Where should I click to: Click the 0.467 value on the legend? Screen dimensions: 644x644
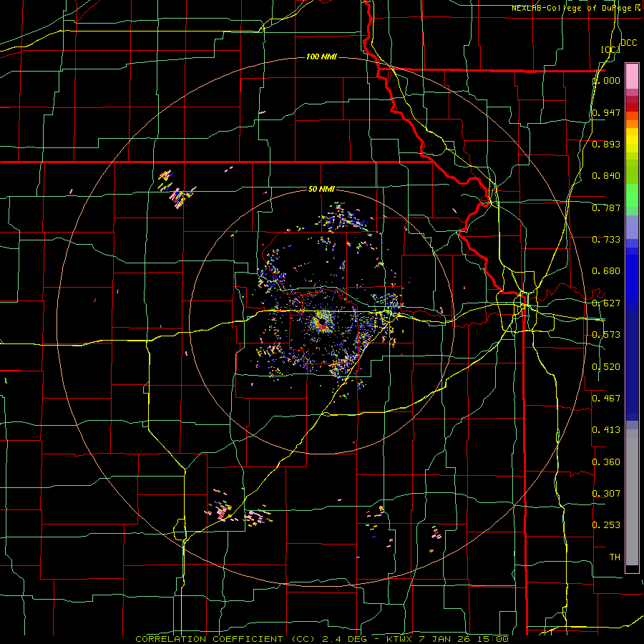(x=606, y=399)
